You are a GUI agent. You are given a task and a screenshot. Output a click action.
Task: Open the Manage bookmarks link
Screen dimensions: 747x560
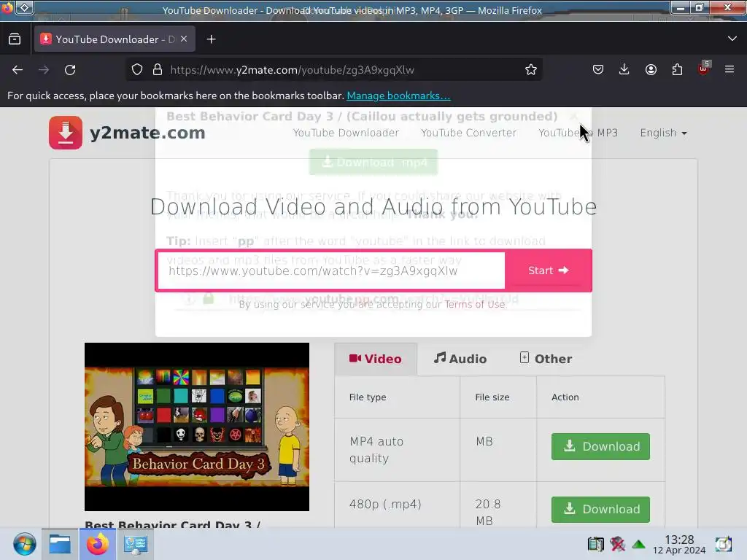(x=398, y=96)
